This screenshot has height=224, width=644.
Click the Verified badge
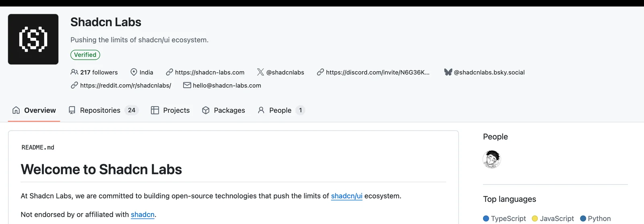click(85, 55)
